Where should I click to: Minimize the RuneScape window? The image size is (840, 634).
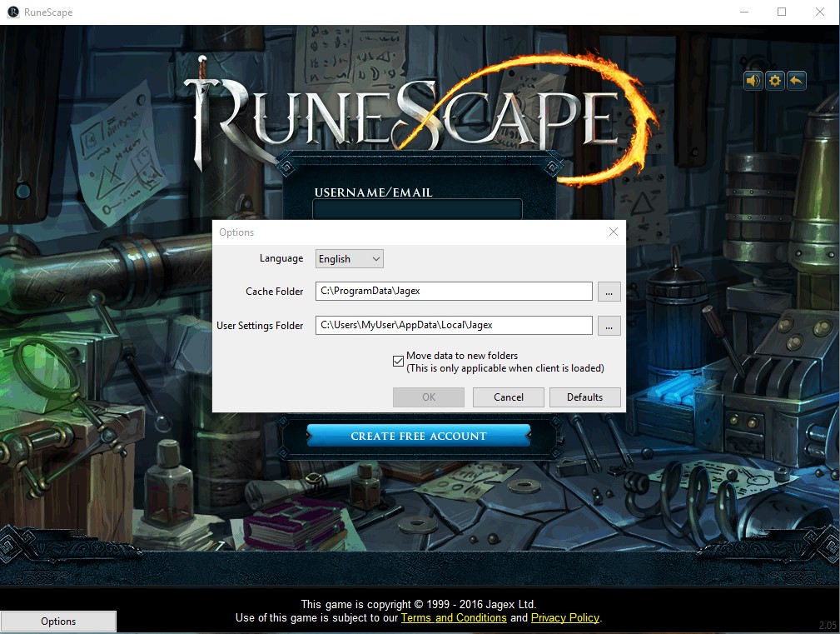[744, 12]
